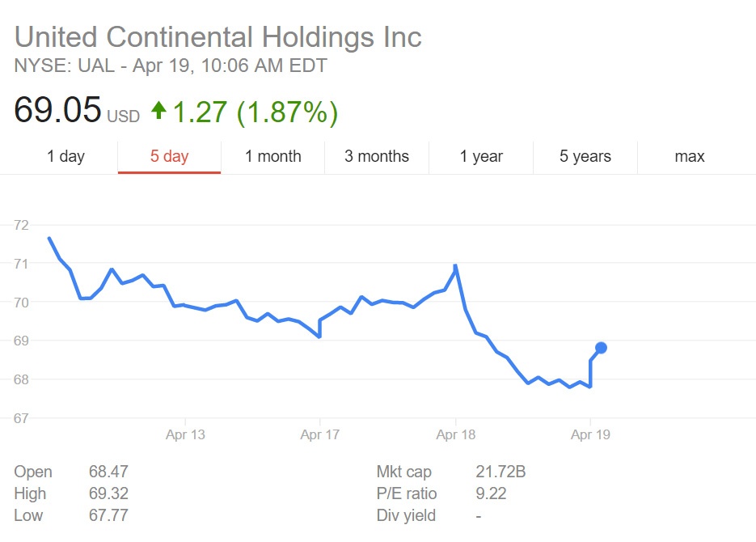
Task: Click the Apr 13 date label
Action: coord(185,435)
